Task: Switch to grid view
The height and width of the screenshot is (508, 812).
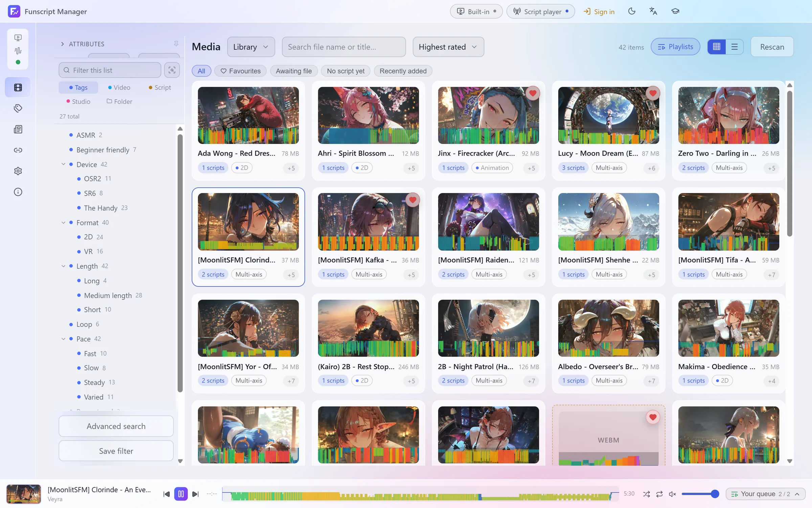Action: coord(716,47)
